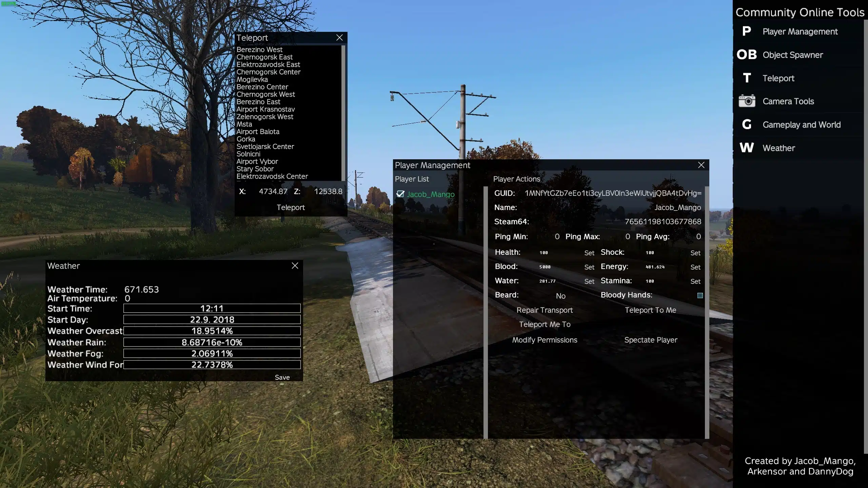Select Chernogorsk East teleport location
This screenshot has height=488, width=868.
[x=264, y=57]
